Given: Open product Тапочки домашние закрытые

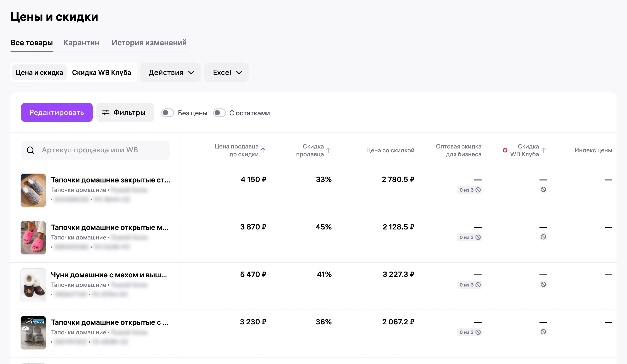Looking at the screenshot, I should click(x=110, y=180).
